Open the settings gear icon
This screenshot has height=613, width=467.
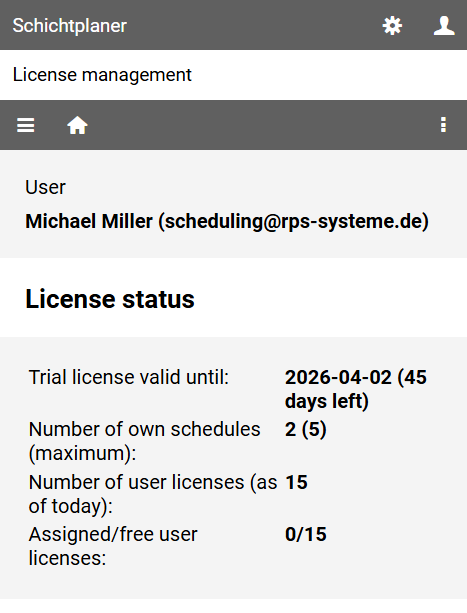pyautogui.click(x=392, y=26)
